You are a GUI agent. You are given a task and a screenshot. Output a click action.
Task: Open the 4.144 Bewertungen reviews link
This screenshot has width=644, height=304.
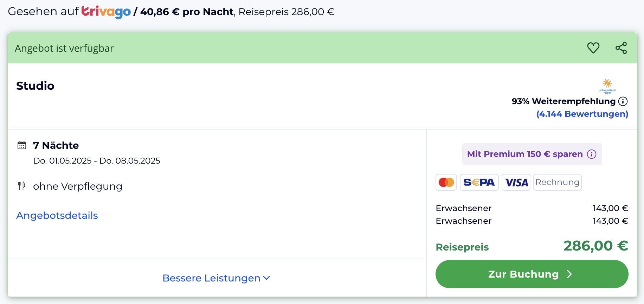582,114
